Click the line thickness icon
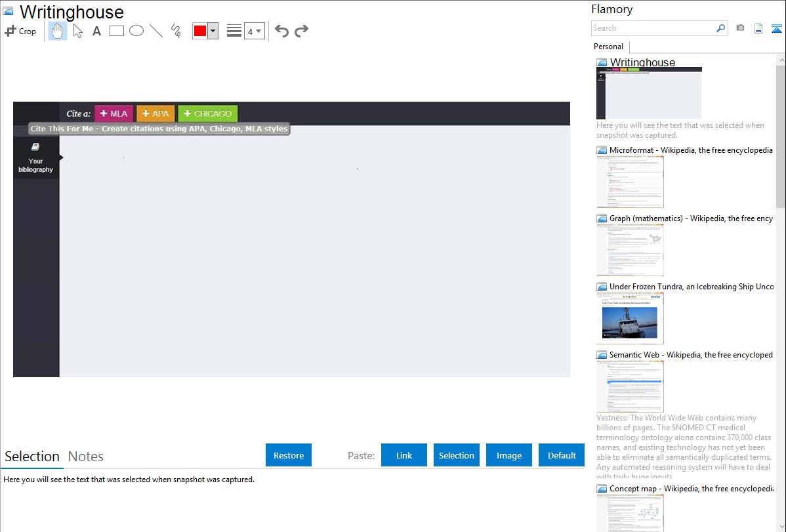786x532 pixels. click(234, 31)
